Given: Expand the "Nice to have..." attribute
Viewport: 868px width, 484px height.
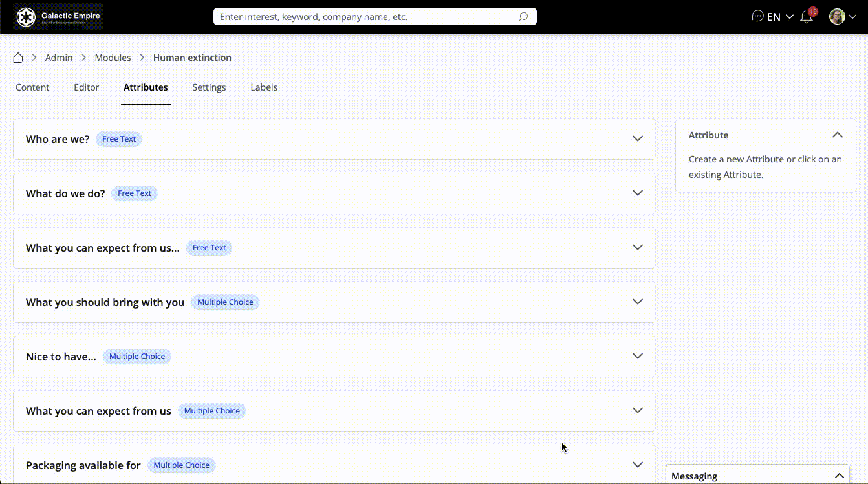Looking at the screenshot, I should [x=637, y=357].
